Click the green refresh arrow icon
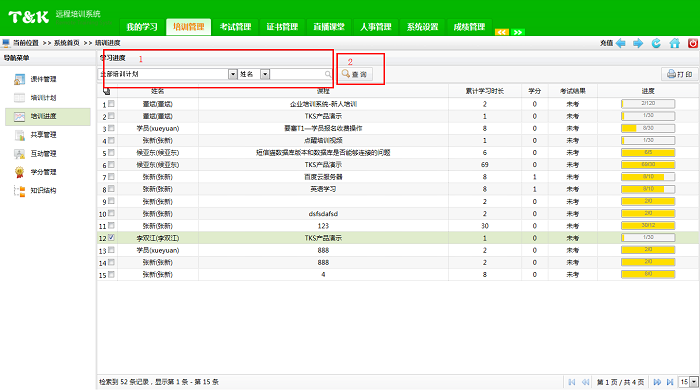 tap(656, 43)
